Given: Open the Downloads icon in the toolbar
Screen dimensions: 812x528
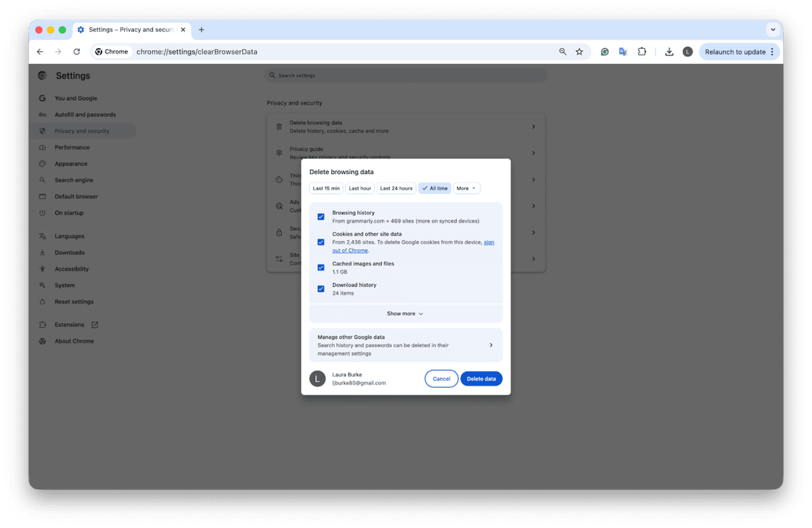Looking at the screenshot, I should (x=669, y=51).
